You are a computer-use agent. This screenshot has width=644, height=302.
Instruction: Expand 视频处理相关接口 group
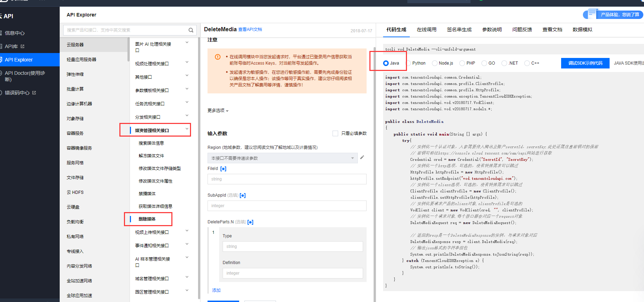pyautogui.click(x=187, y=62)
